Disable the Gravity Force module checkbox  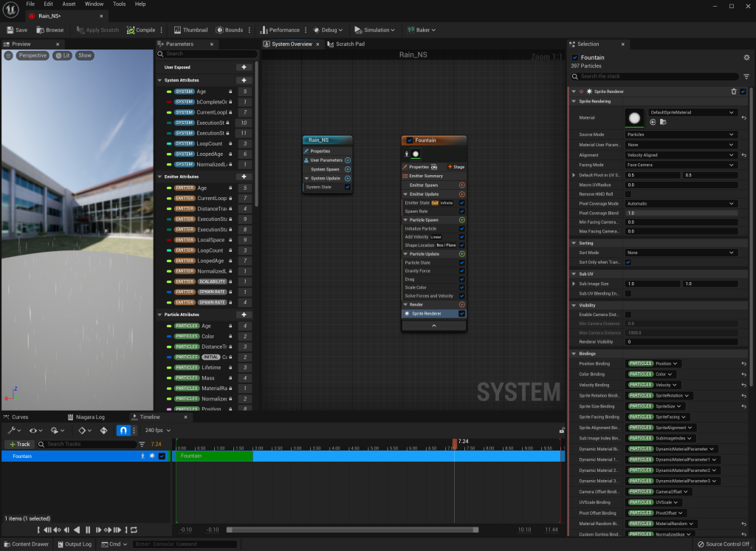pos(462,271)
